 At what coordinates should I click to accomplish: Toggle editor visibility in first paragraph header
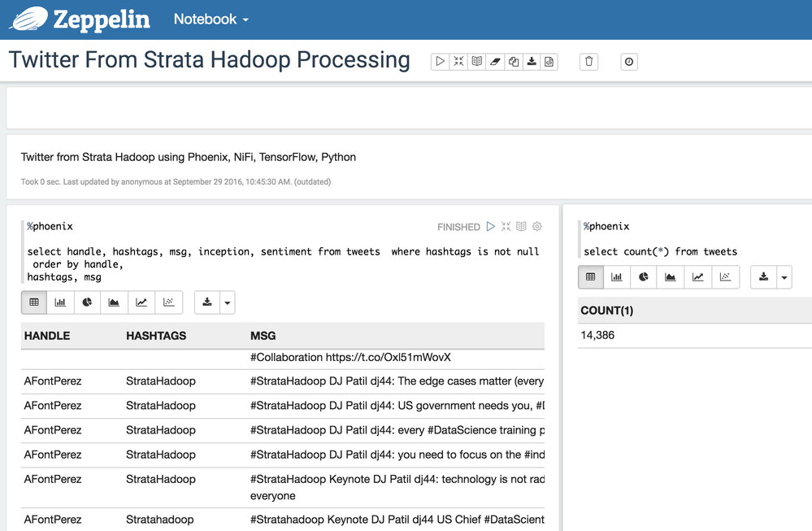(506, 227)
